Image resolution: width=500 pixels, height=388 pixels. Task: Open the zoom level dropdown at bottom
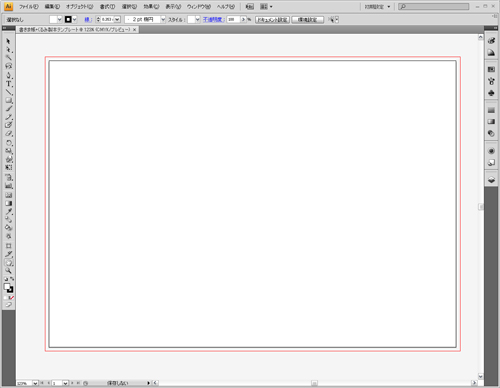pos(35,383)
